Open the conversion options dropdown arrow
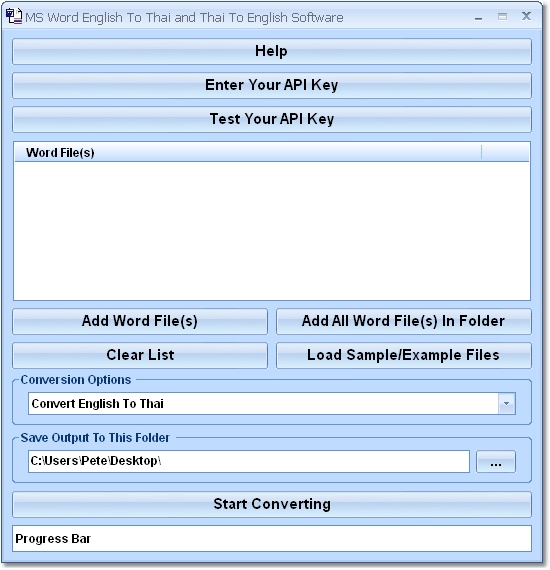The width and height of the screenshot is (550, 570). [506, 404]
